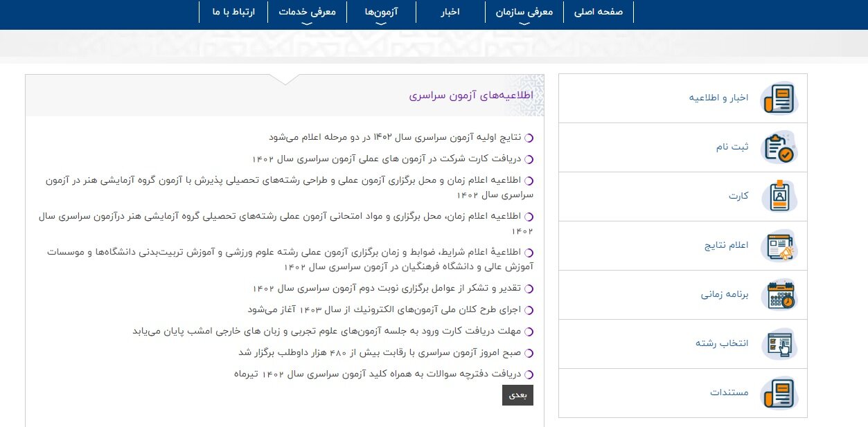Expand the آزمون‌ها dropdown menu
The height and width of the screenshot is (427, 868).
(380, 12)
